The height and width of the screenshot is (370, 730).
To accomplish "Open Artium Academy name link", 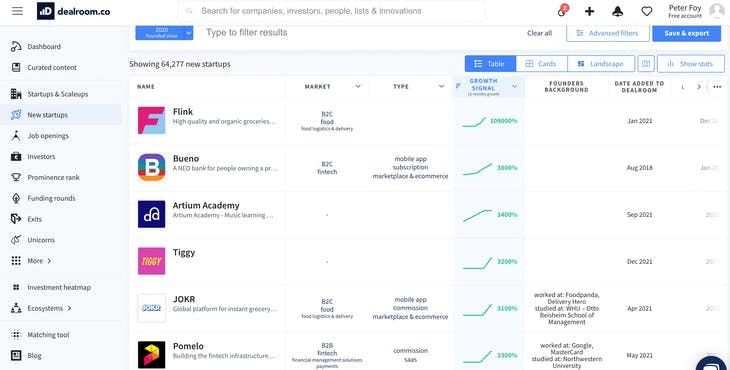I will tap(206, 205).
